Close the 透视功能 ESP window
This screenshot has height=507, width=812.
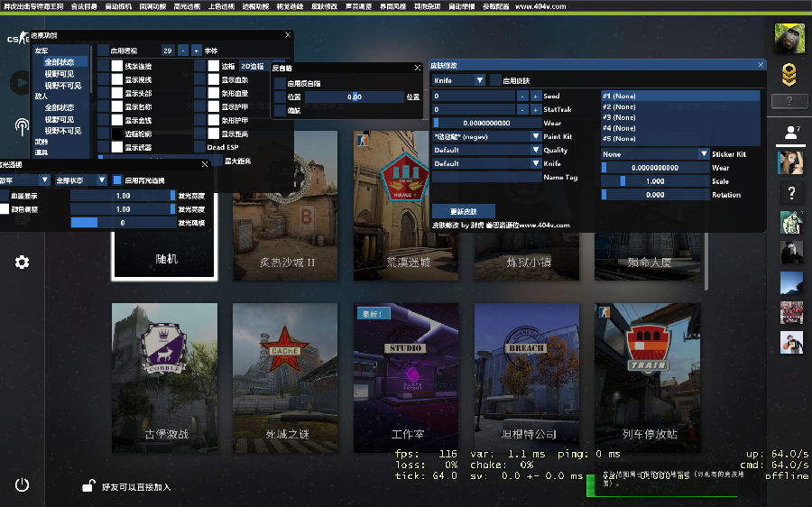[288, 34]
